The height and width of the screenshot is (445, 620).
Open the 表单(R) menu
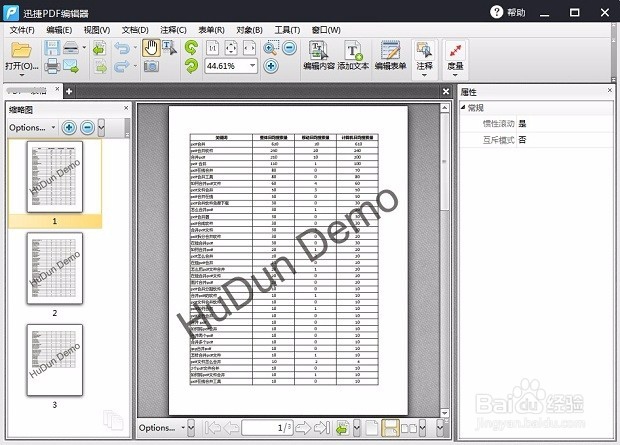212,30
